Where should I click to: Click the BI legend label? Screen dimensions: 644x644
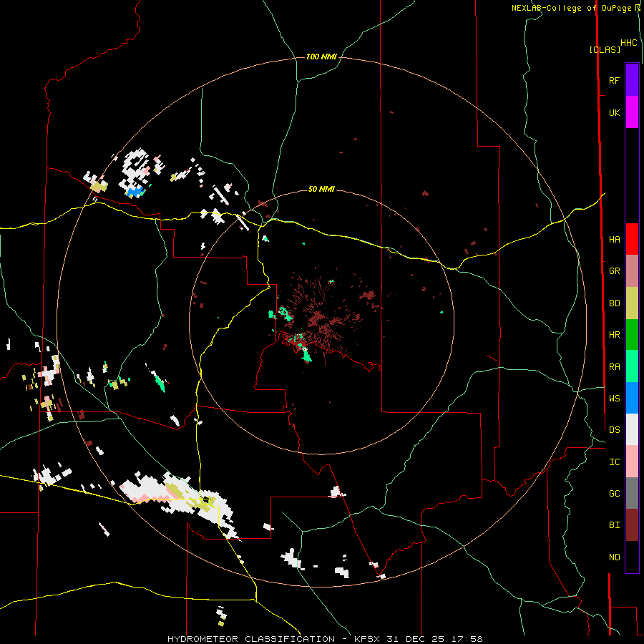(614, 525)
